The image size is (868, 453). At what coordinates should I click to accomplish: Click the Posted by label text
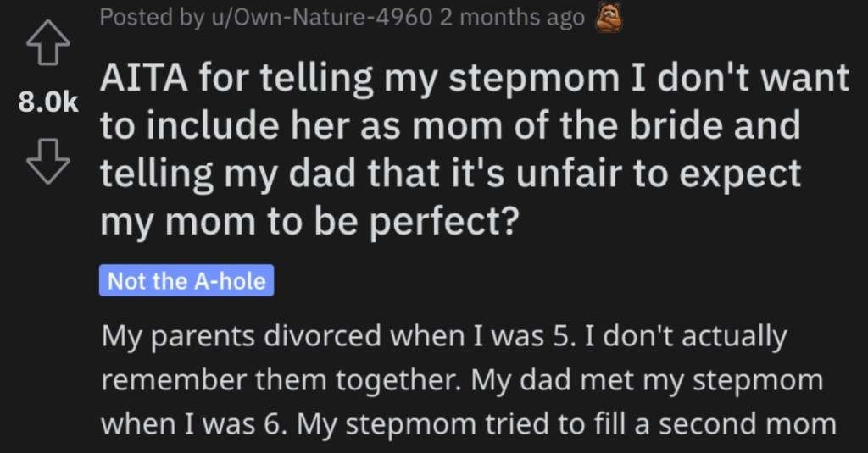pyautogui.click(x=151, y=17)
